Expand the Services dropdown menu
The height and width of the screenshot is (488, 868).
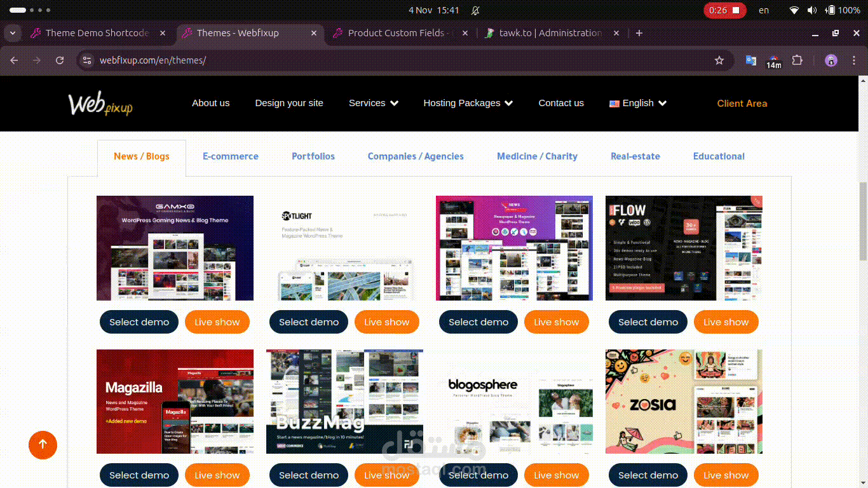374,103
